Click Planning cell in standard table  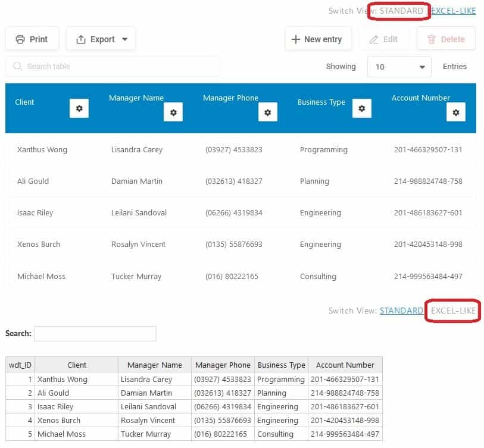(314, 181)
